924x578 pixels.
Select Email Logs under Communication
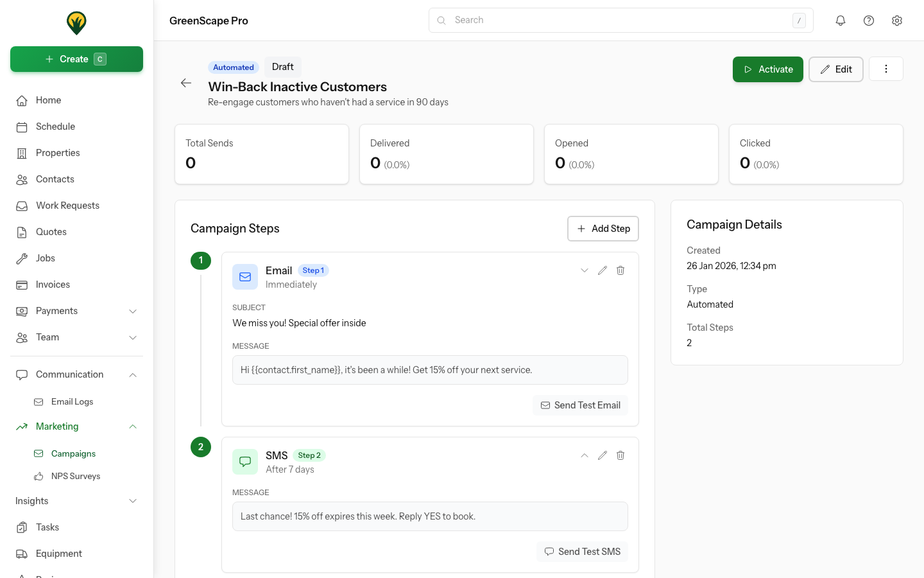tap(72, 401)
